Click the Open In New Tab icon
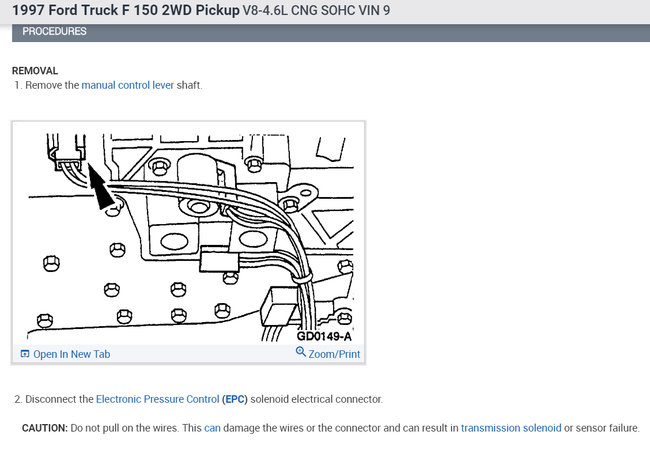The image size is (650, 450). 25,354
